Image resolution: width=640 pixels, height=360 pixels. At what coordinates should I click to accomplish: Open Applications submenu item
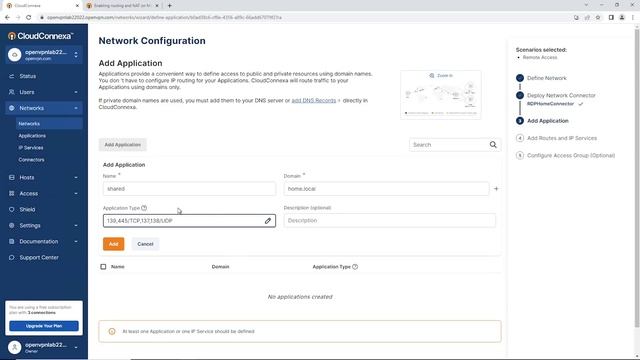(32, 136)
